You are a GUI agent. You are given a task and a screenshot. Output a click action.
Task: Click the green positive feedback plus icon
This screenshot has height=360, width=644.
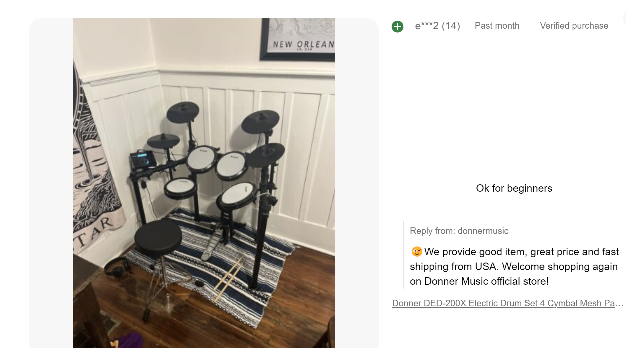tap(397, 27)
